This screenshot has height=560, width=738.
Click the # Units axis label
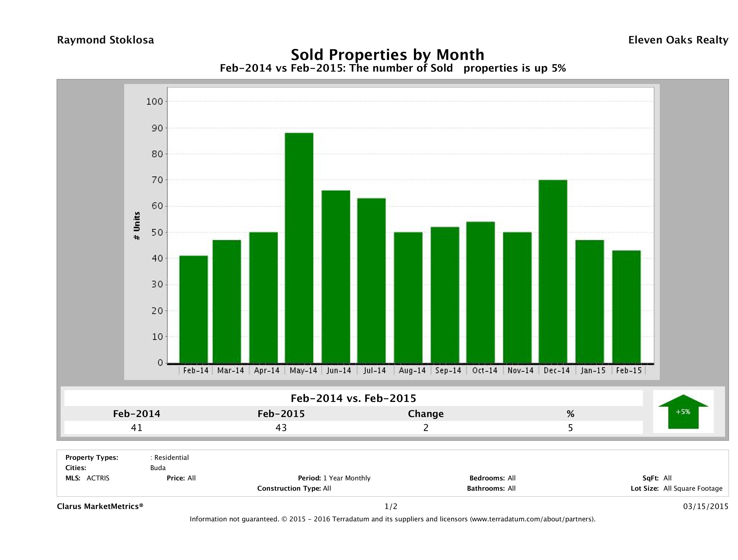coord(137,226)
